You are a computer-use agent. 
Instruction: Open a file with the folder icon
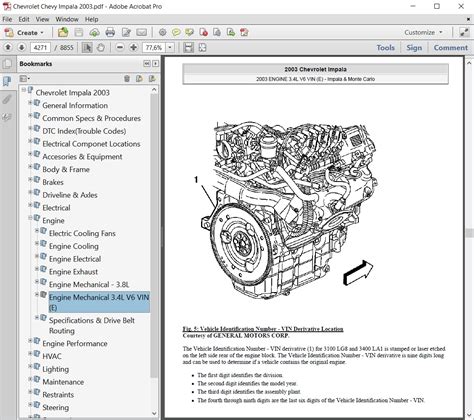(x=63, y=32)
